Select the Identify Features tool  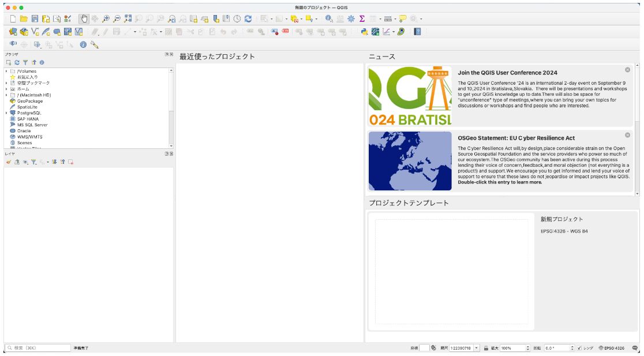tap(328, 19)
